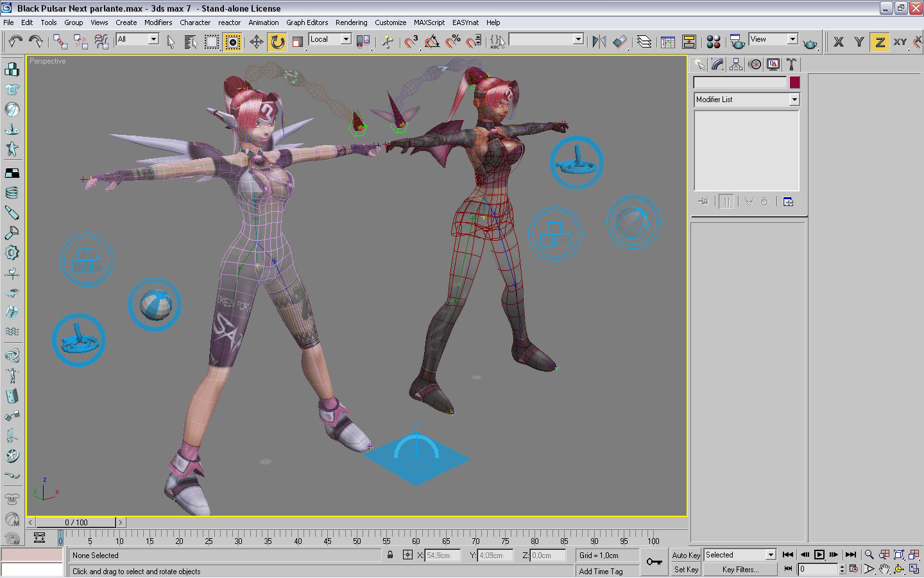
Task: Click the Select and Manipulate tool
Action: click(x=388, y=42)
